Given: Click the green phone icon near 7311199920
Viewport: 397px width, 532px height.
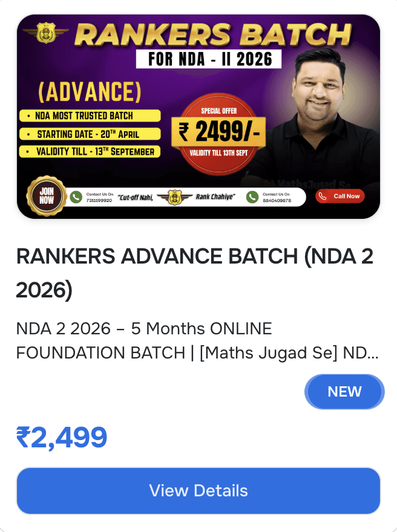Looking at the screenshot, I should pos(76,197).
